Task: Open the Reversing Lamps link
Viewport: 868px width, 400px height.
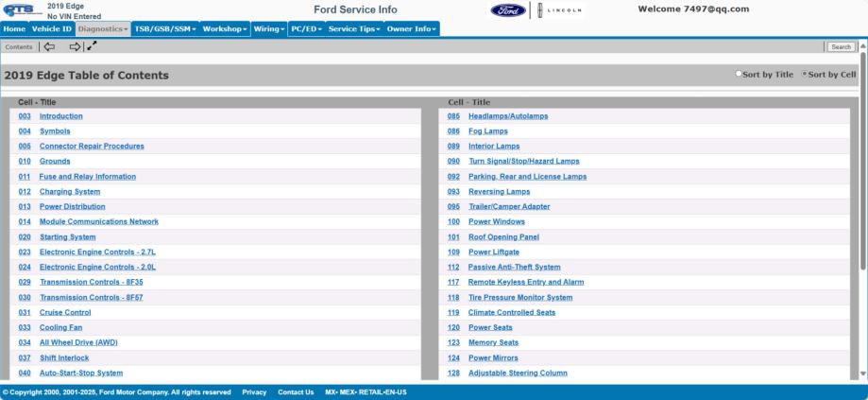Action: pyautogui.click(x=500, y=192)
